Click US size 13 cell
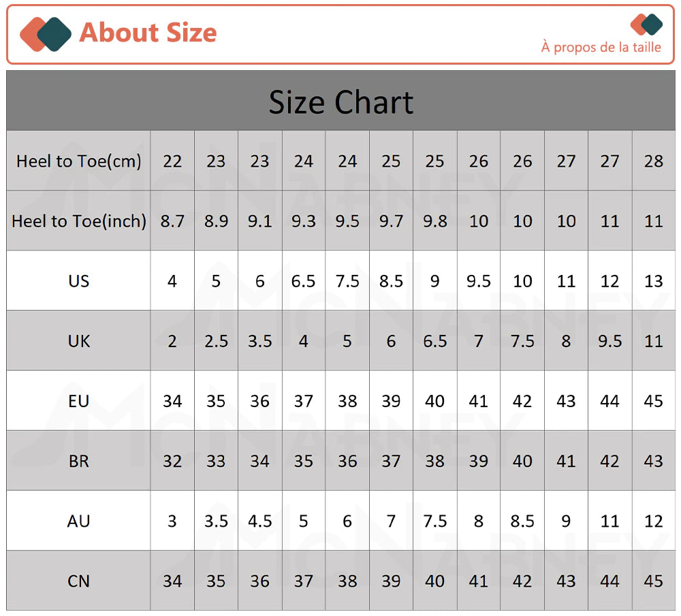This screenshot has height=616, width=681. tap(654, 281)
